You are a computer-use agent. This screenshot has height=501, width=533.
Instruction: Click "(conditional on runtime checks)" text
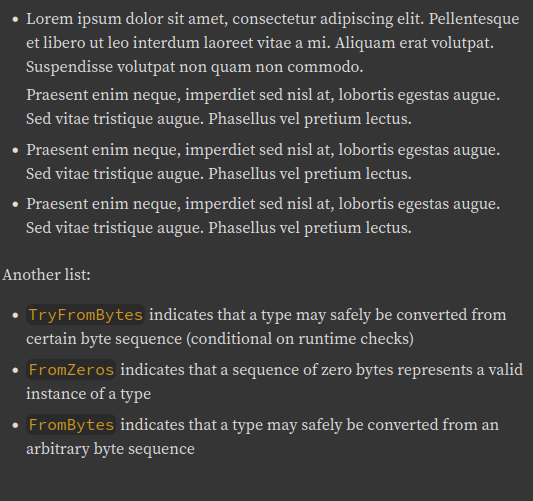300,339
